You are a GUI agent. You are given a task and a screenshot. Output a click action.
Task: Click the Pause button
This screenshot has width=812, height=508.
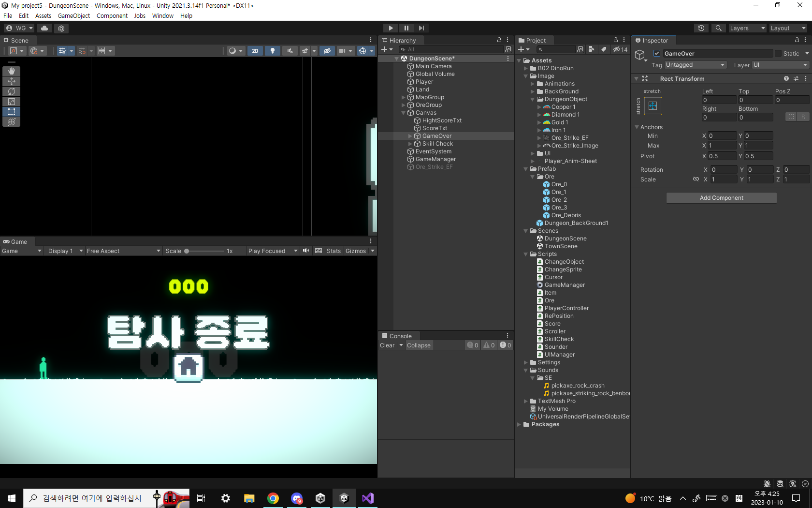(406, 28)
